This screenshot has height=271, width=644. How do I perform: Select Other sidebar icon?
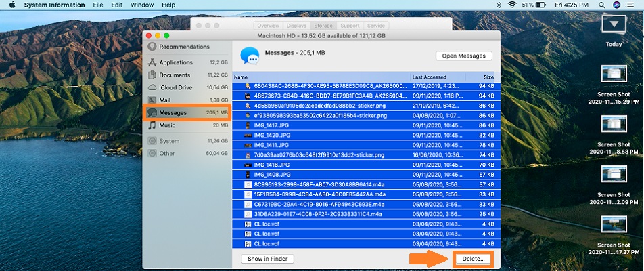[x=152, y=153]
